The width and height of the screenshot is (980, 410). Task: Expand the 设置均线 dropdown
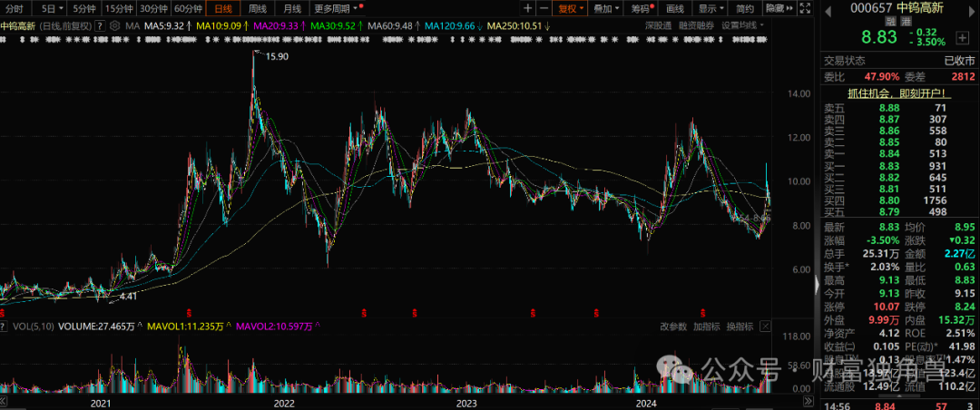[742, 25]
